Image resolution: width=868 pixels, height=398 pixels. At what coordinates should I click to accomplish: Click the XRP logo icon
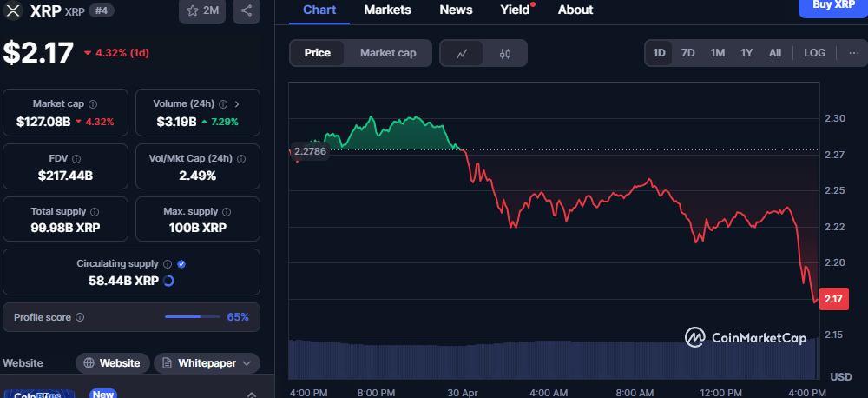13,10
